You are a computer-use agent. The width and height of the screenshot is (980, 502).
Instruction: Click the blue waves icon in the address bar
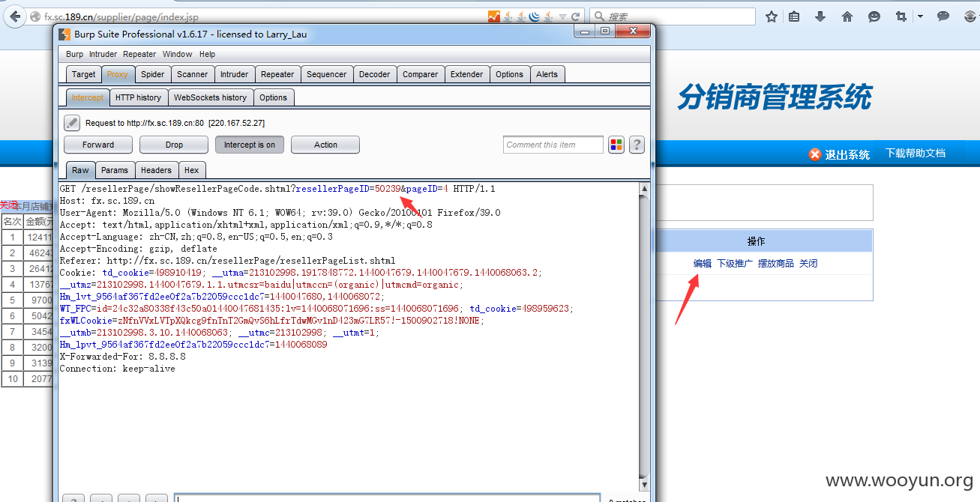[535, 16]
